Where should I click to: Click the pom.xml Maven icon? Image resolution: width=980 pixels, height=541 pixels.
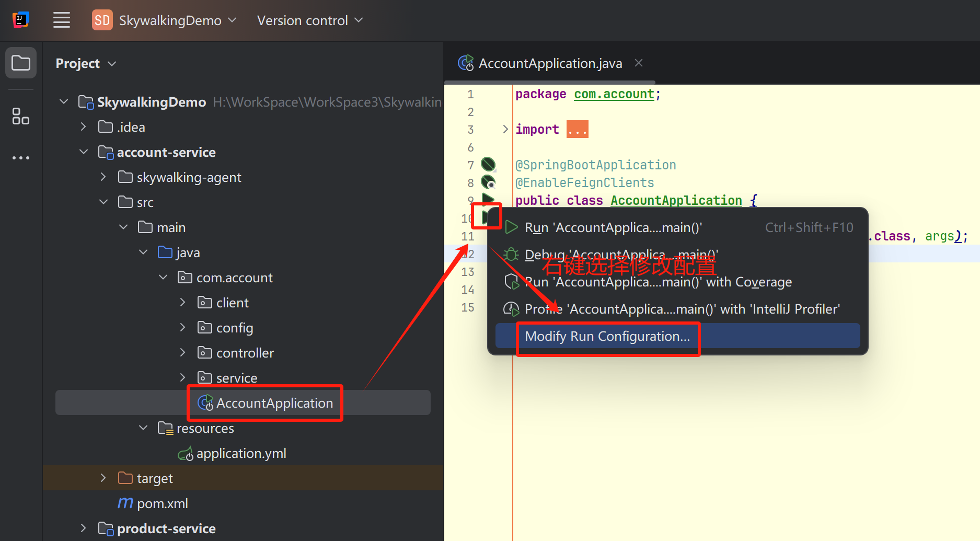tap(125, 503)
